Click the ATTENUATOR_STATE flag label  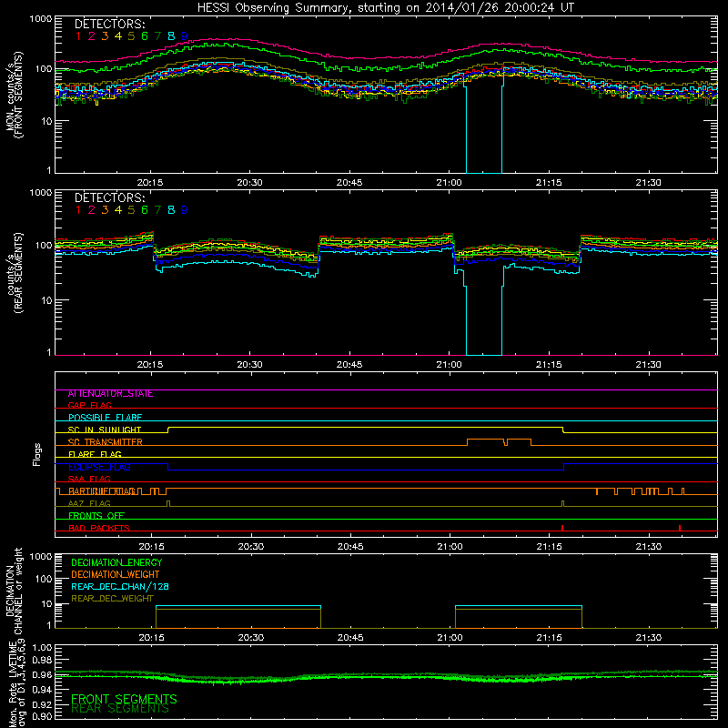pyautogui.click(x=110, y=394)
